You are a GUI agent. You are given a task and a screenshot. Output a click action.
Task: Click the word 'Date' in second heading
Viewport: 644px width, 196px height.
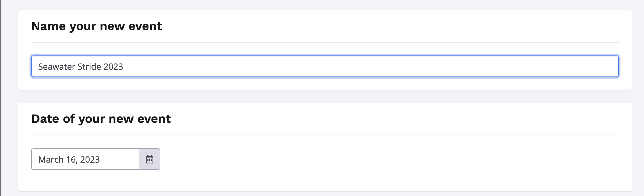[45, 119]
